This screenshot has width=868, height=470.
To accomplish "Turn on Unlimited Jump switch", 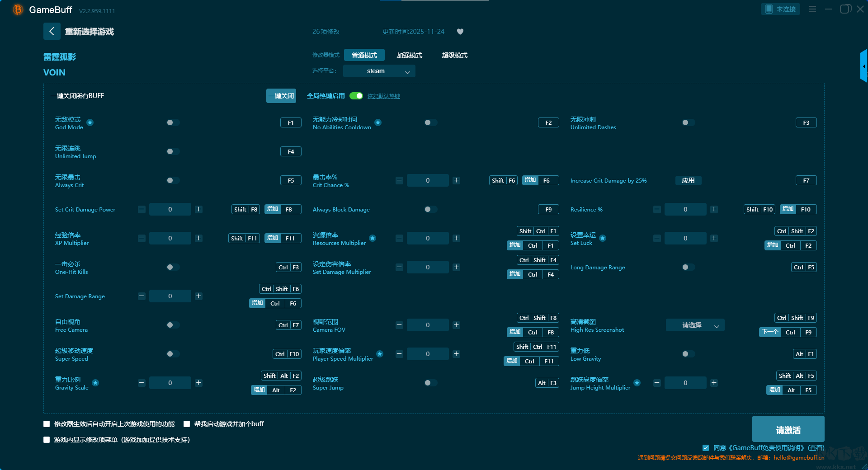I will [173, 151].
